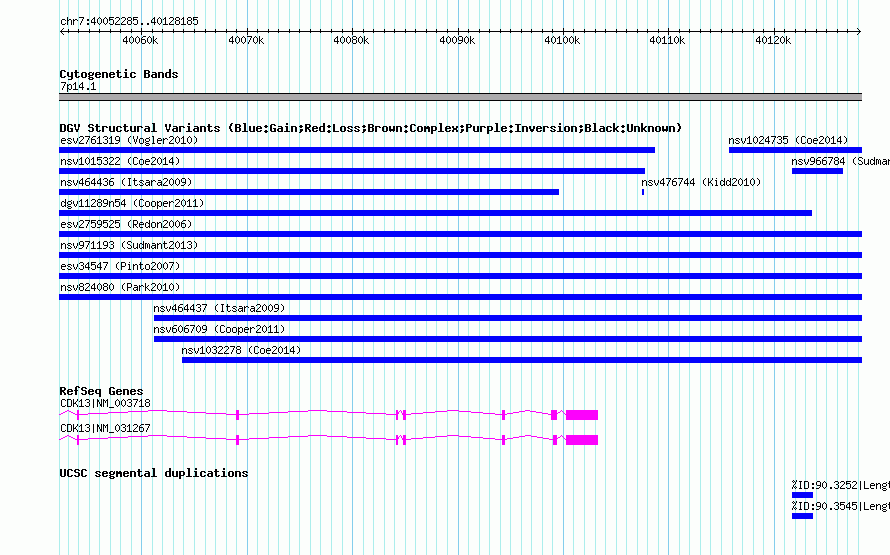Screen dimensions: 890x555
Task: Click the short blue bar under nsv966784
Action: (817, 171)
